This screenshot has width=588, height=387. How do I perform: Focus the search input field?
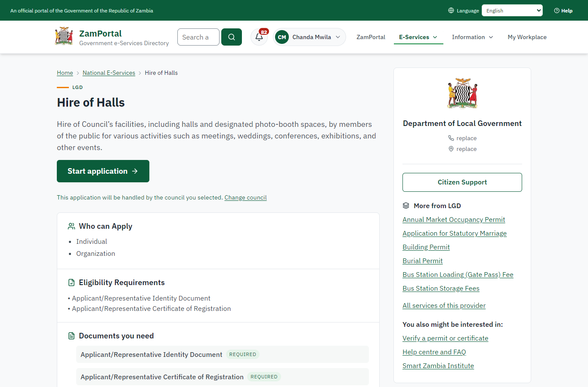tap(198, 37)
